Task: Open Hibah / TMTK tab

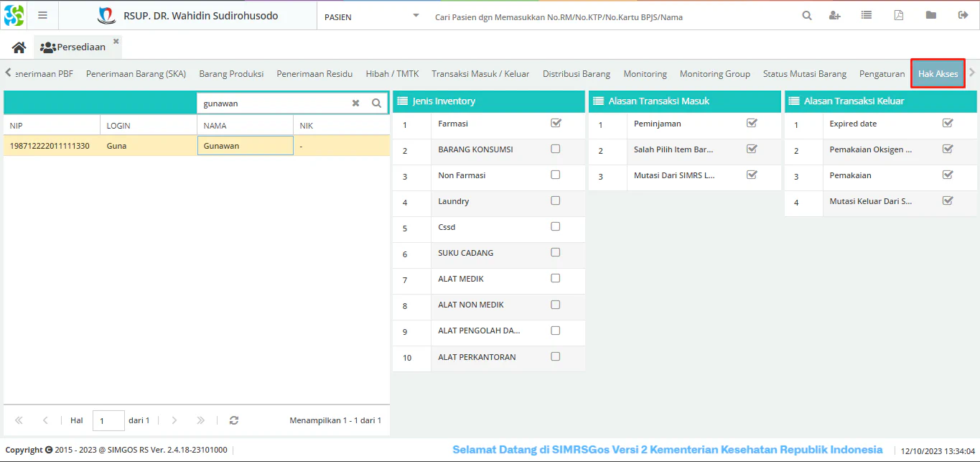Action: [392, 74]
